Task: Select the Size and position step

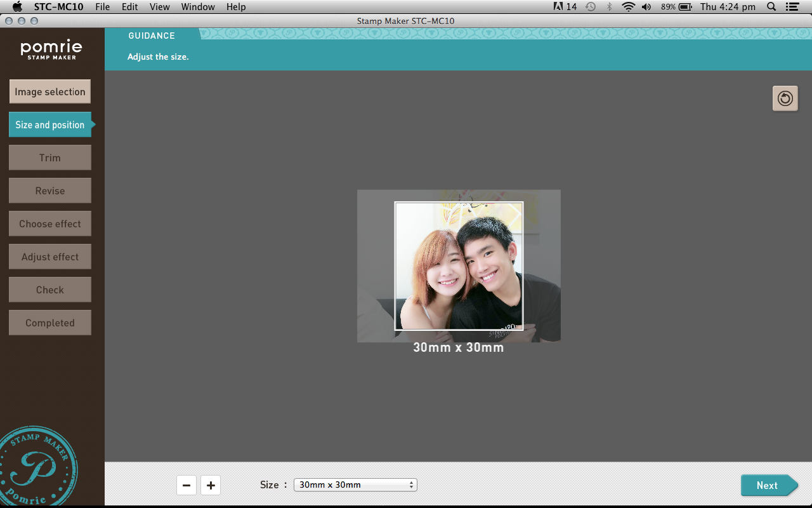Action: point(50,124)
